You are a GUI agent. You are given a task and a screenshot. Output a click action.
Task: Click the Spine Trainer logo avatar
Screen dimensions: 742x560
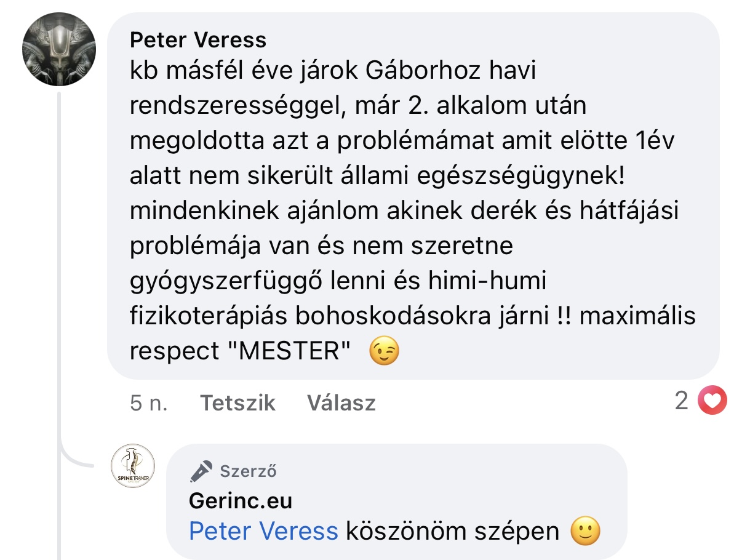pyautogui.click(x=133, y=466)
